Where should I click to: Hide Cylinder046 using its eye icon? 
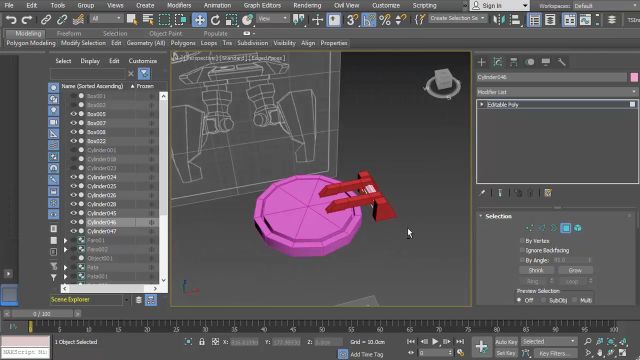pos(73,222)
